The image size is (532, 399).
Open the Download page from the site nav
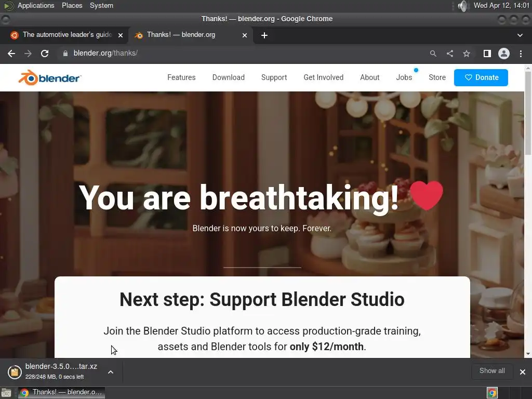[229, 77]
